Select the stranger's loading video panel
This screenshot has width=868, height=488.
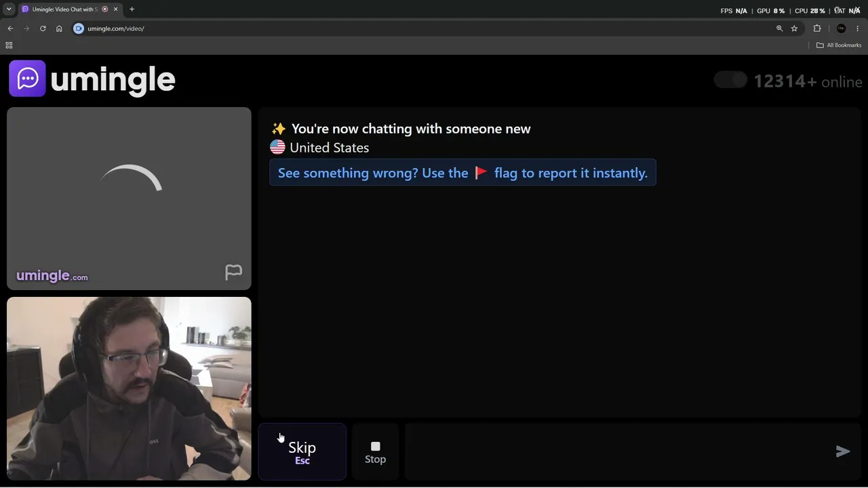129,199
